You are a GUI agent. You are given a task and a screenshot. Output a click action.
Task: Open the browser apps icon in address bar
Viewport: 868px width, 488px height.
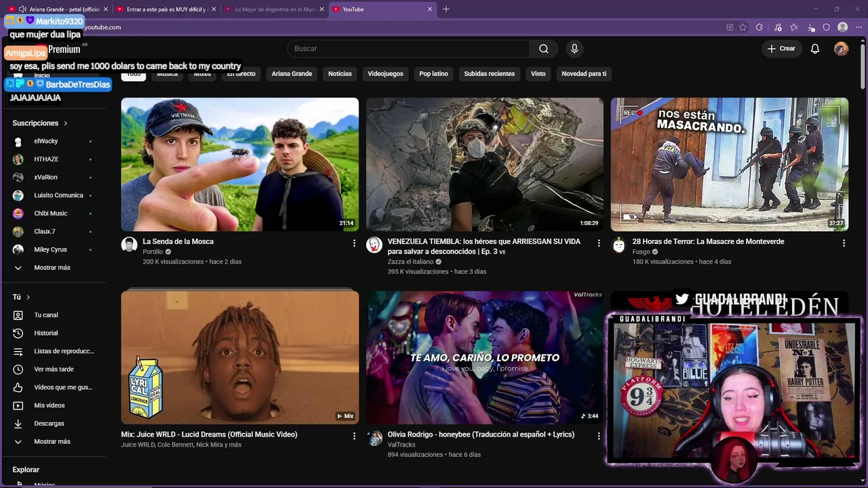click(730, 27)
